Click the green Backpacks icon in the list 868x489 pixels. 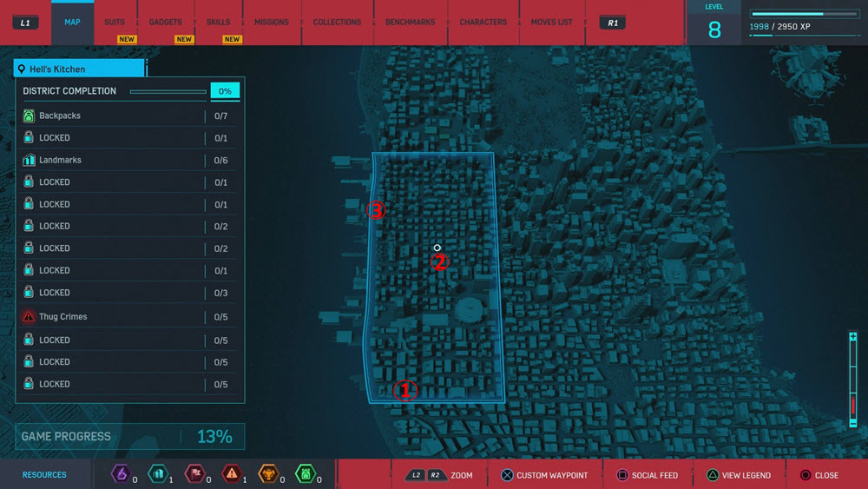coord(29,116)
